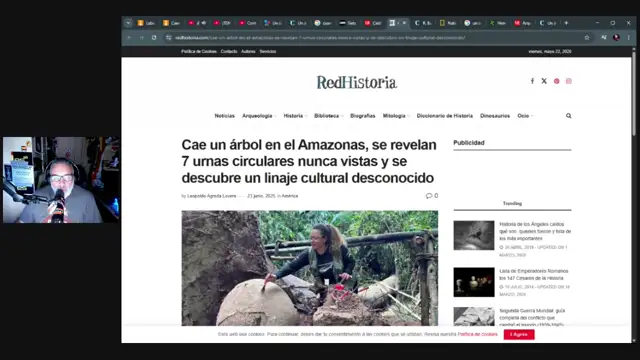This screenshot has width=640, height=360.
Task: Open the Segunda Guerra Mundial trending thumbnail
Action: pyautogui.click(x=473, y=316)
